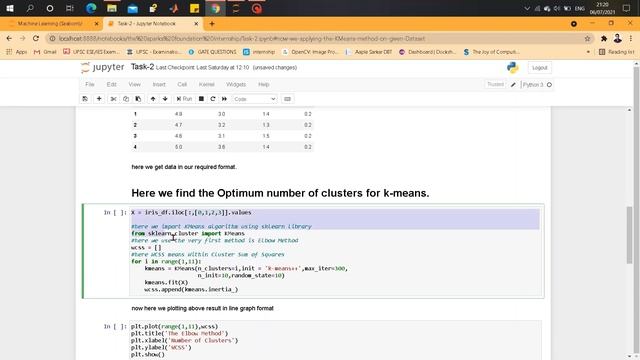Click the Optimum number of clusters heading

pyautogui.click(x=280, y=193)
